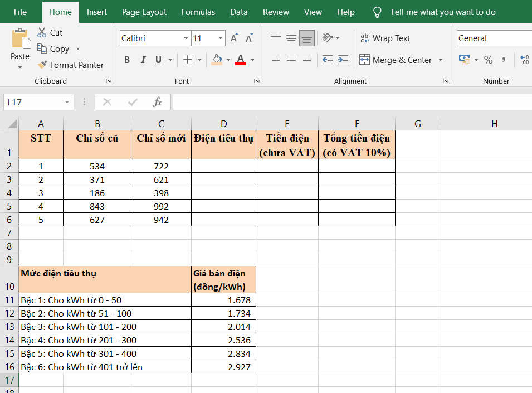Click the Merge & Center button
The height and width of the screenshot is (393, 532).
click(x=396, y=60)
